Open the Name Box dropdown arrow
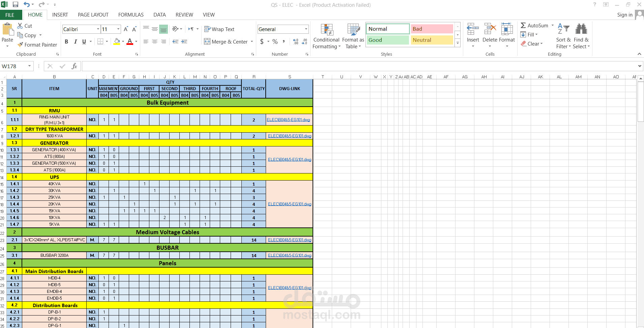The image size is (644, 328). 30,66
